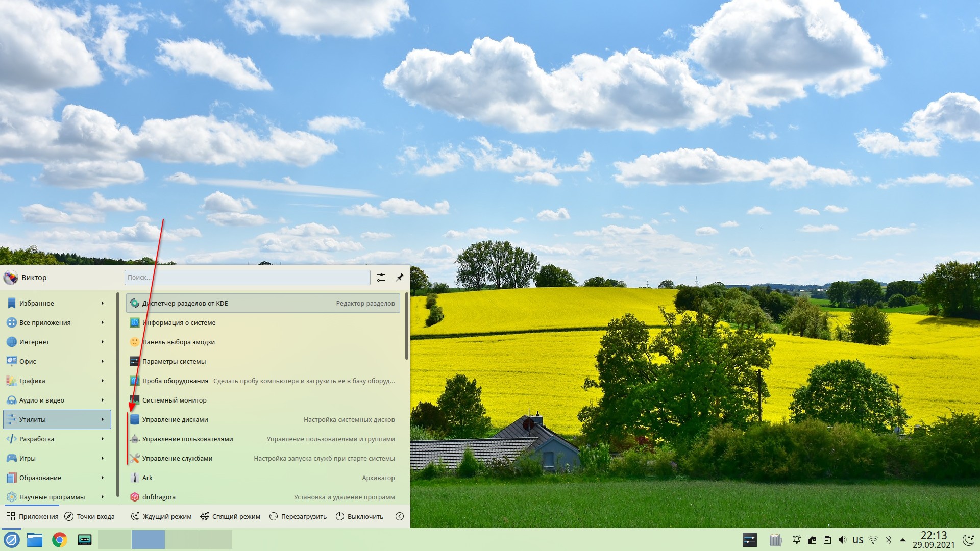Switch to the third virtual desktop in pager

pos(182,540)
